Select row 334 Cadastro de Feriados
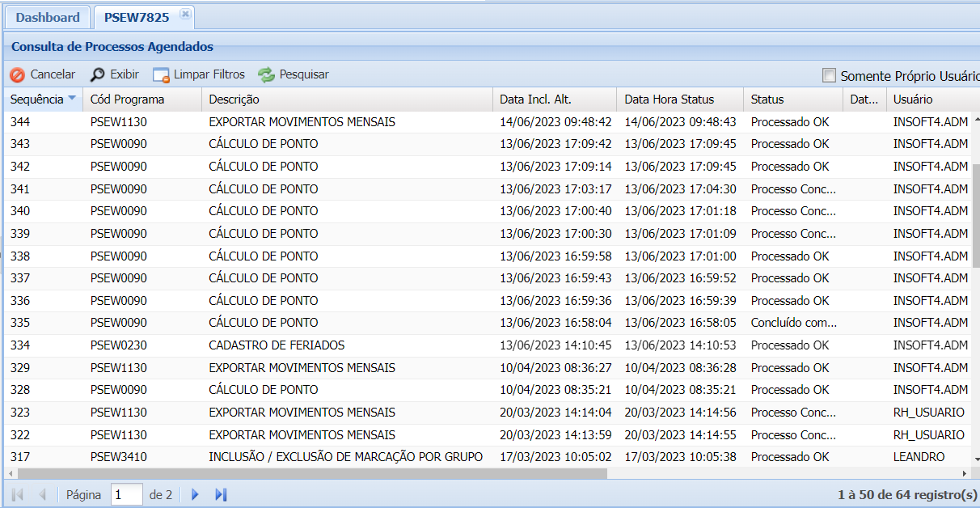980x508 pixels. click(x=277, y=345)
